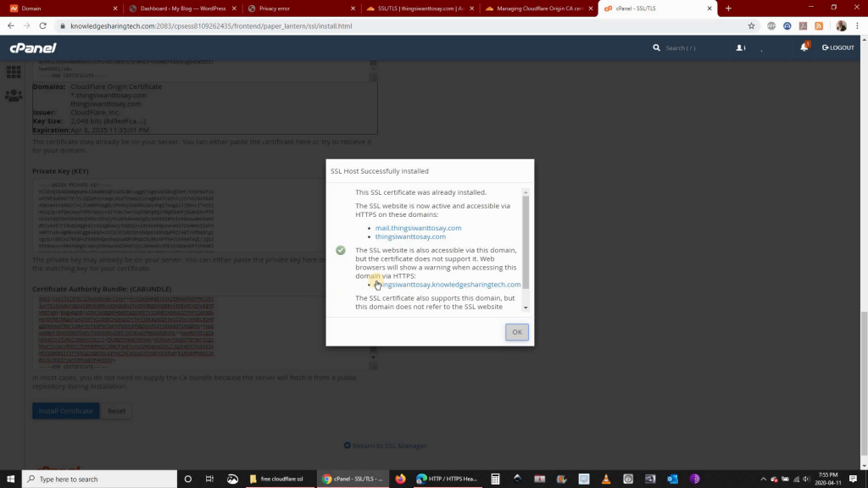Viewport: 868px width, 488px height.
Task: Open the Calculator from the taskbar
Action: point(495,480)
